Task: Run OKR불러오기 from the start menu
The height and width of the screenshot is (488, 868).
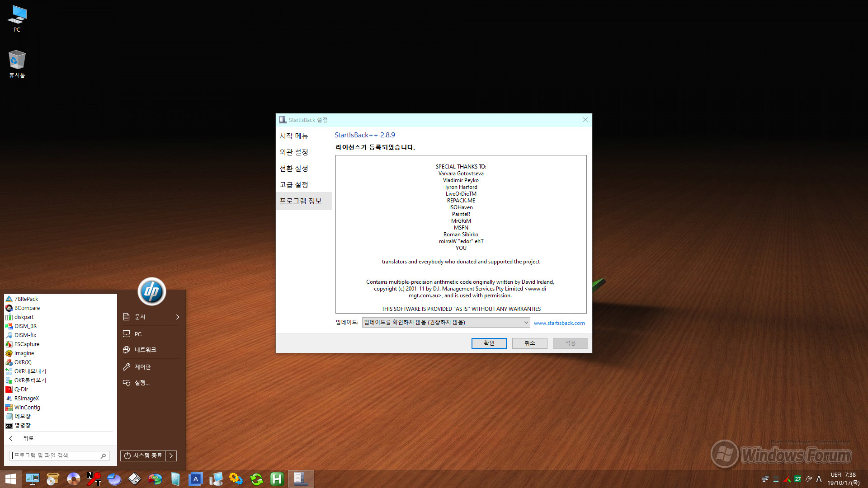Action: 30,380
